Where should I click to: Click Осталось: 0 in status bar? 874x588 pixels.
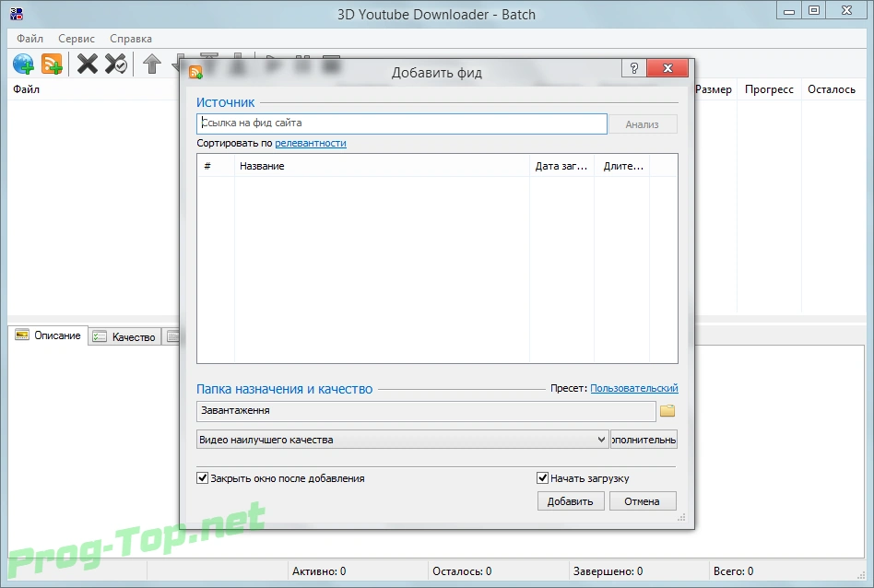[462, 571]
